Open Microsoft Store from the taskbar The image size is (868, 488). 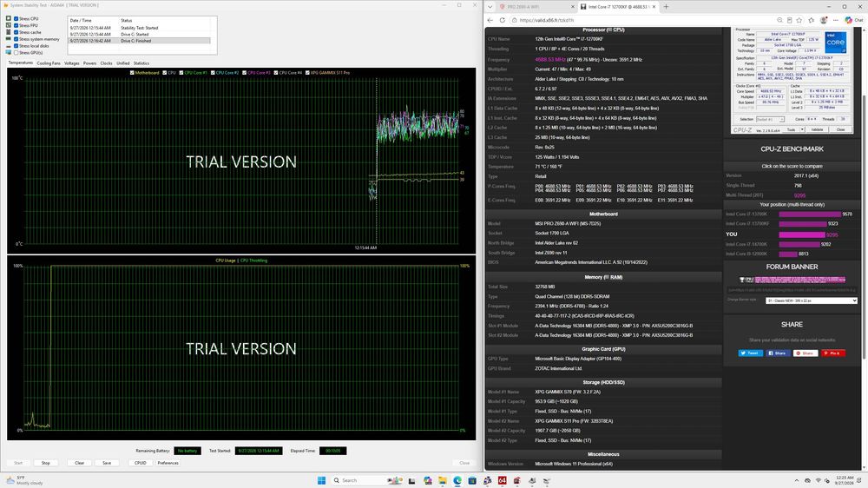(x=472, y=480)
